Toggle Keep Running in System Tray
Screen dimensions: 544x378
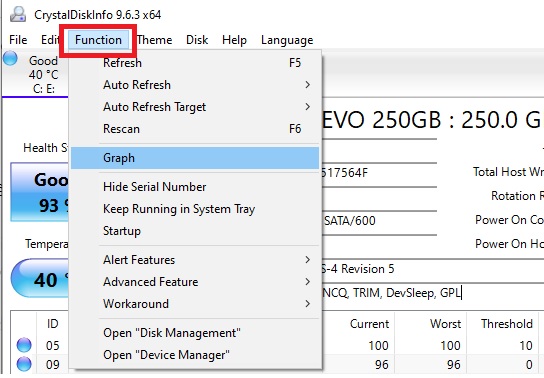point(195,209)
